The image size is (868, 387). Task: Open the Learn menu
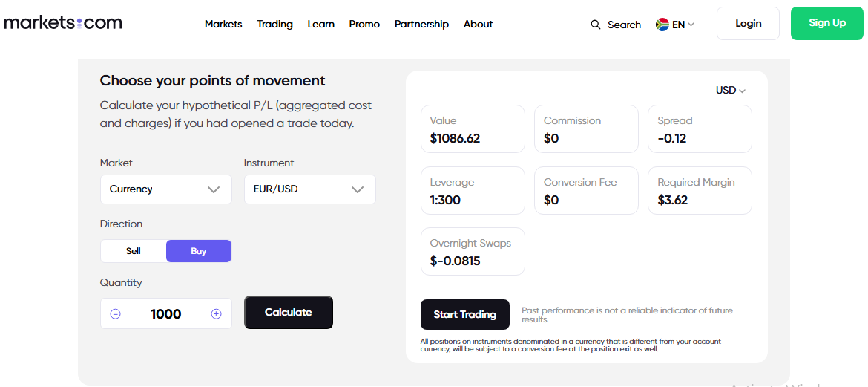point(320,24)
